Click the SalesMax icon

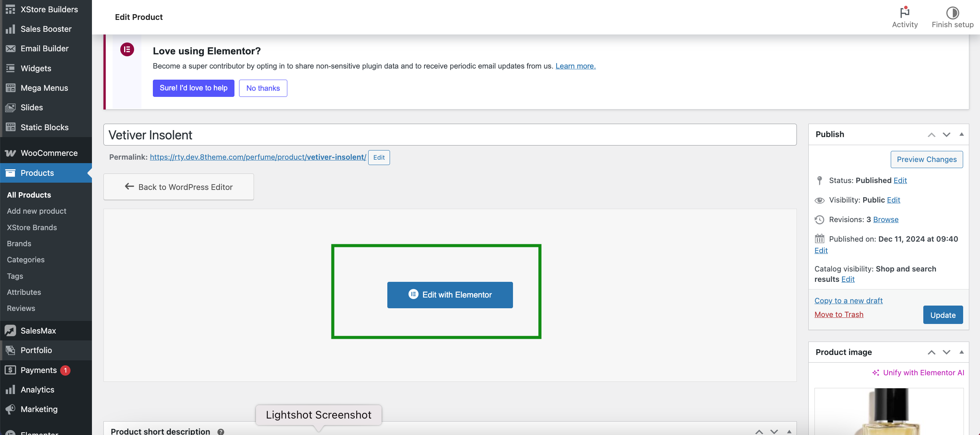tap(10, 330)
